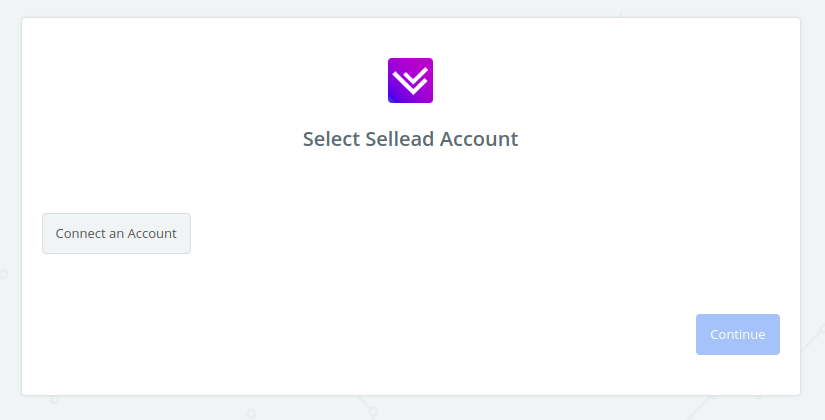Viewport: 825px width, 420px height.
Task: Click the background circle node under the card center
Action: point(373,411)
